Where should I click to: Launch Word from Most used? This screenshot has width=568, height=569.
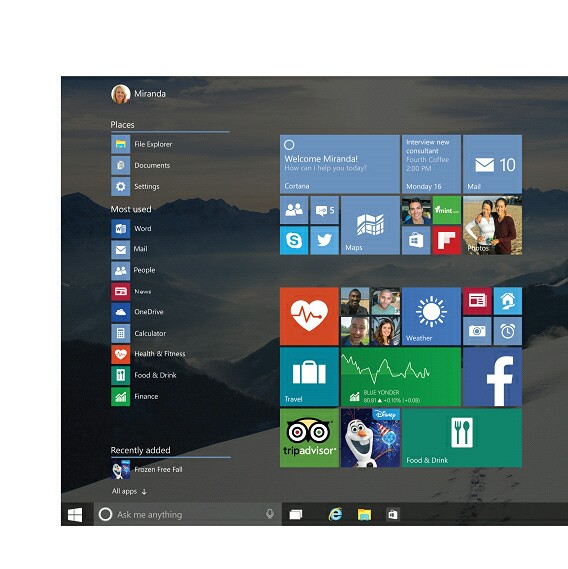pos(131,229)
